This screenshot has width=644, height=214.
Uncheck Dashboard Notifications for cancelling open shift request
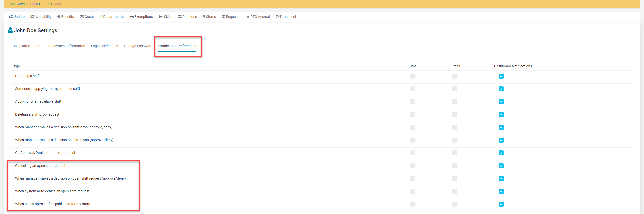(x=501, y=166)
